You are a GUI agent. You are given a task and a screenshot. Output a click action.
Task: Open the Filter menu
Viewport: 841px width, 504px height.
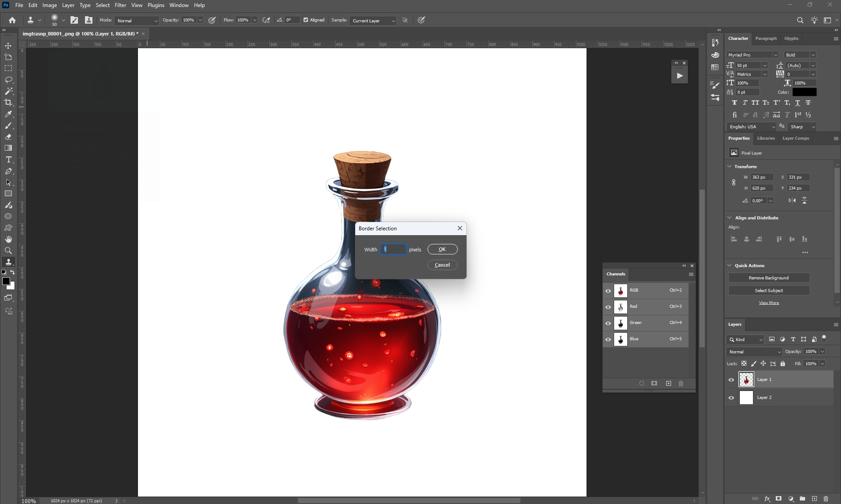[120, 5]
